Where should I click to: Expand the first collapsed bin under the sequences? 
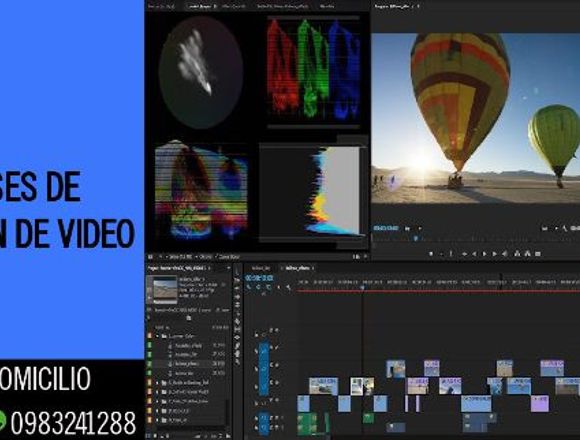tap(157, 382)
